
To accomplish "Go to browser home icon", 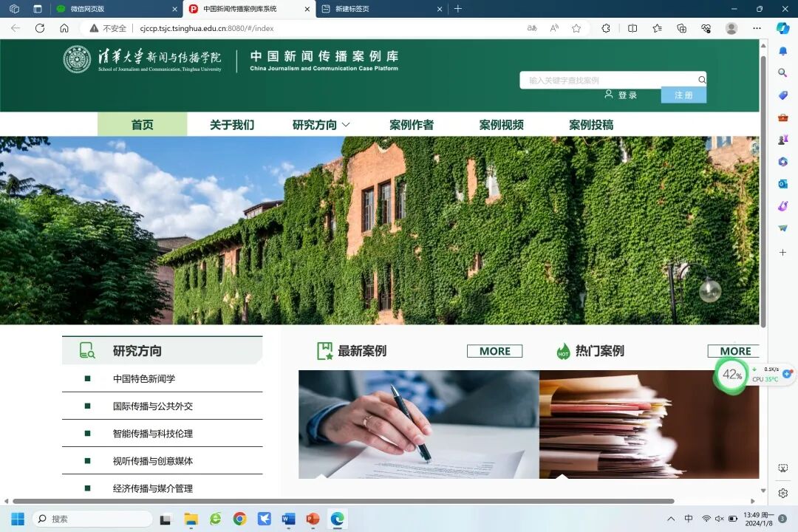I will tap(64, 28).
